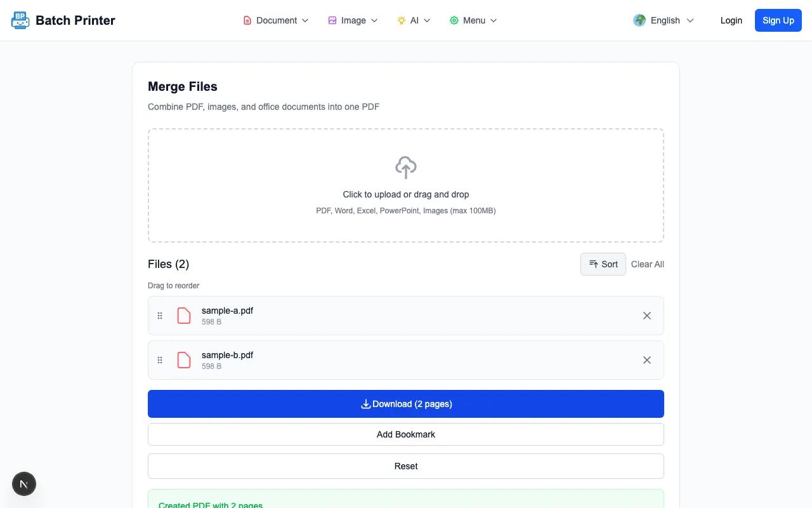Click the Created PDF with 2 pages message
The image size is (812, 508).
click(211, 504)
